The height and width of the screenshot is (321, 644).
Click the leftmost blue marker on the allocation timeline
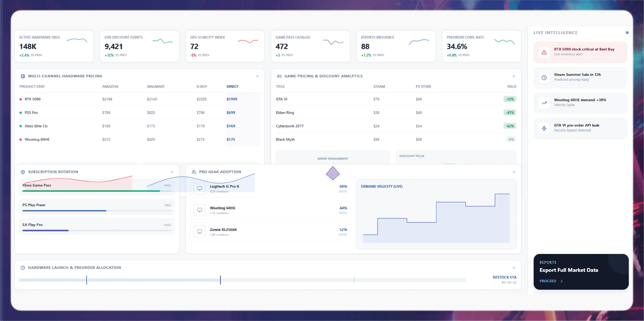[87, 280]
